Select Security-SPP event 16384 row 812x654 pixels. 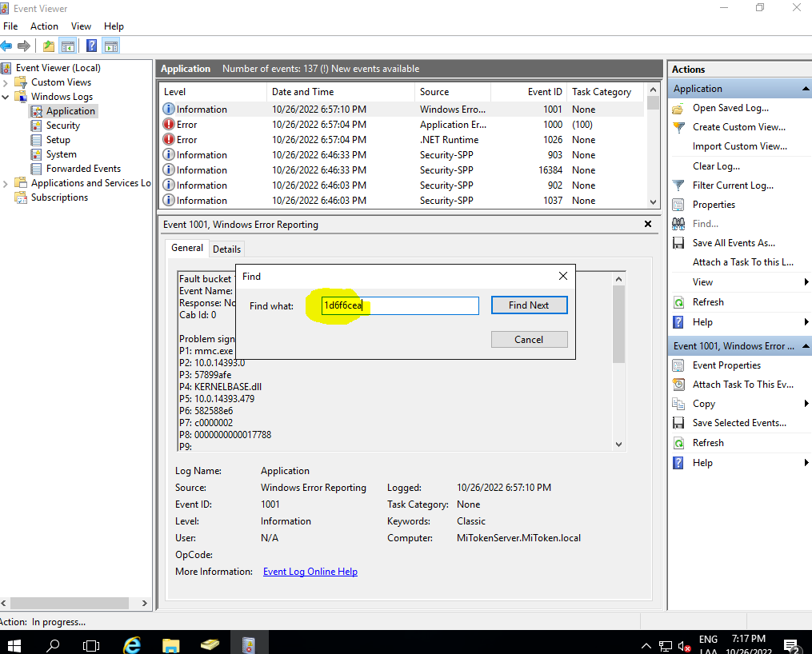402,170
